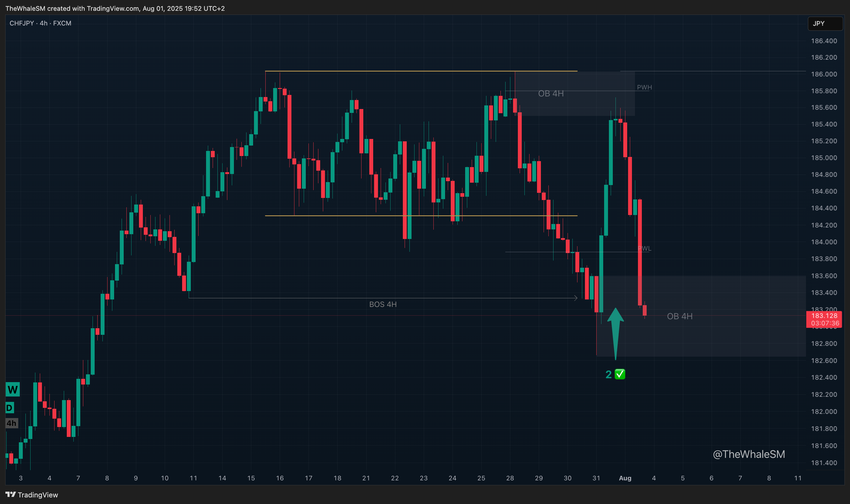Click date 15 on the time axis
Viewport: 850px width, 504px height.
[x=251, y=478]
